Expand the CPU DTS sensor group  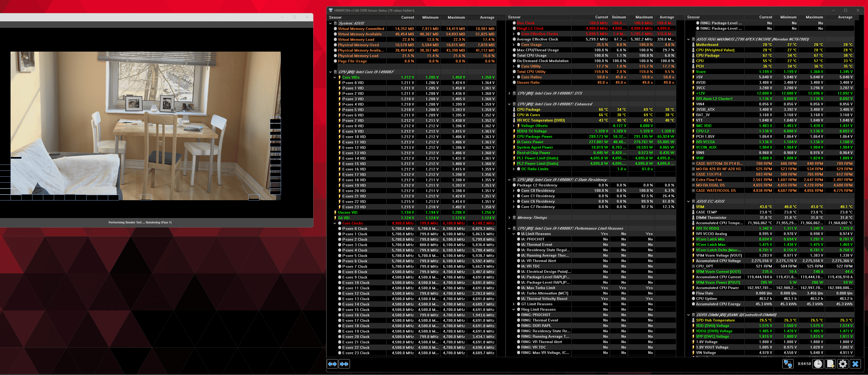tap(509, 93)
